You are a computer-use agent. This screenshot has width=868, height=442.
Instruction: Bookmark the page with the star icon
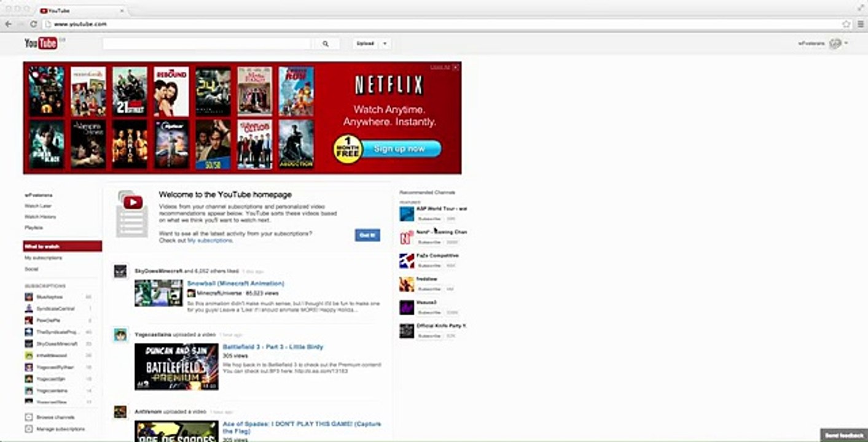[x=846, y=24]
